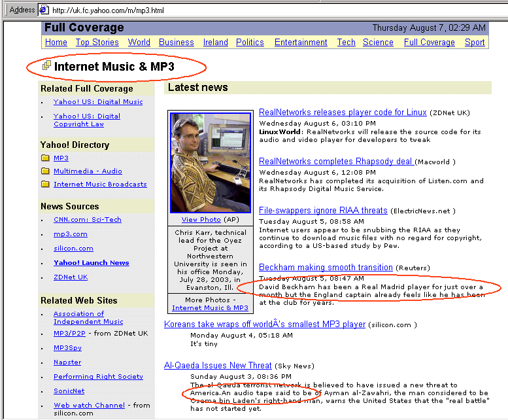Open World news section
508x420 pixels.
click(139, 43)
